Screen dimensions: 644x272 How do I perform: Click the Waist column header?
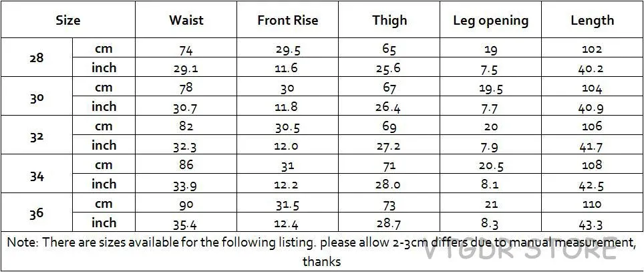186,20
